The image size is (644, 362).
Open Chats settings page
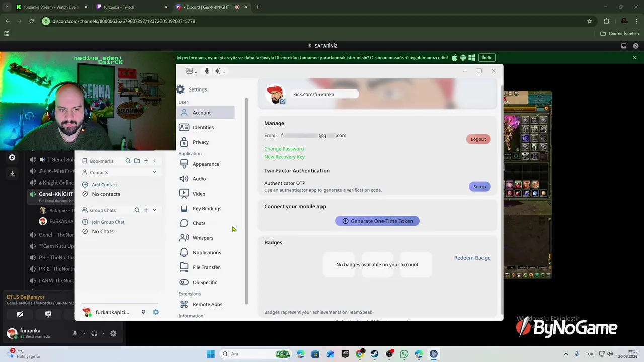206,223
